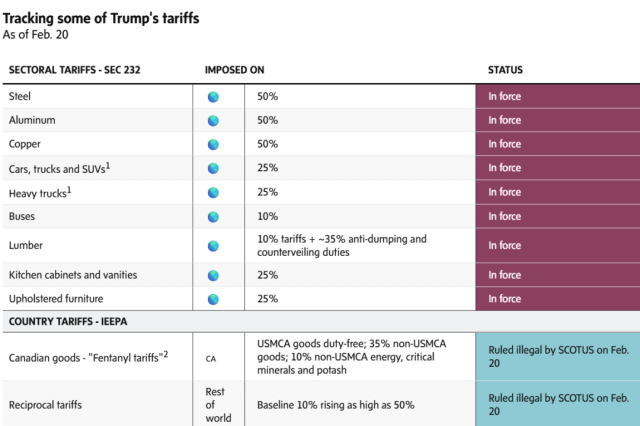This screenshot has width=640, height=426.
Task: Click the globe icon beside Aluminum
Action: pos(212,120)
